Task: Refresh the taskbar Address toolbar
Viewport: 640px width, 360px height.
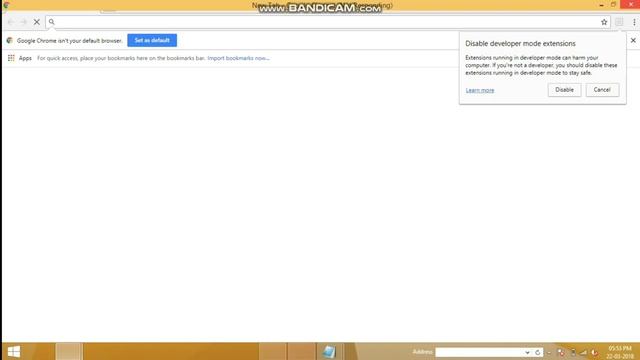Action: pyautogui.click(x=538, y=352)
